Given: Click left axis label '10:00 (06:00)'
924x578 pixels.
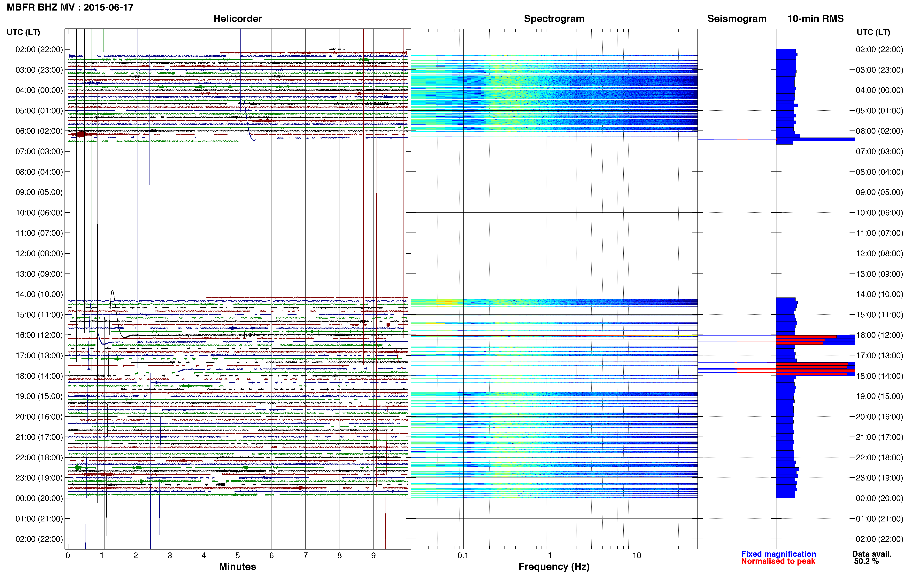Looking at the screenshot, I should click(x=39, y=213).
